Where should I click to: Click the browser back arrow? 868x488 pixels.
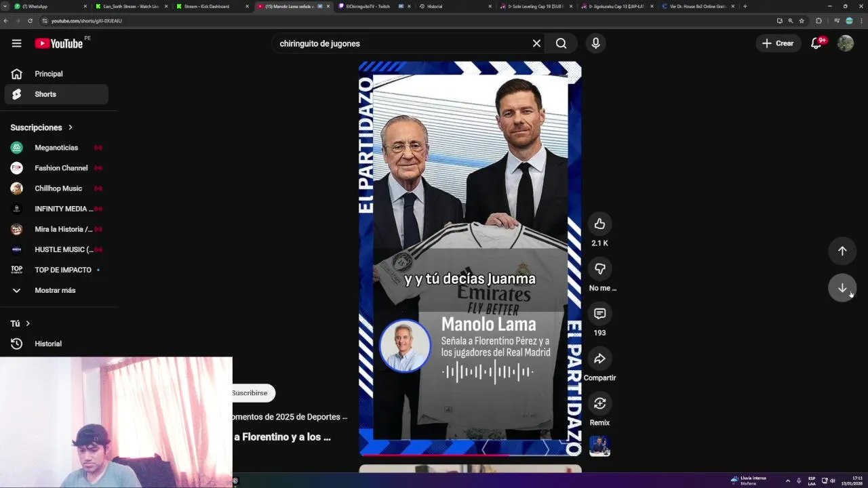(6, 21)
